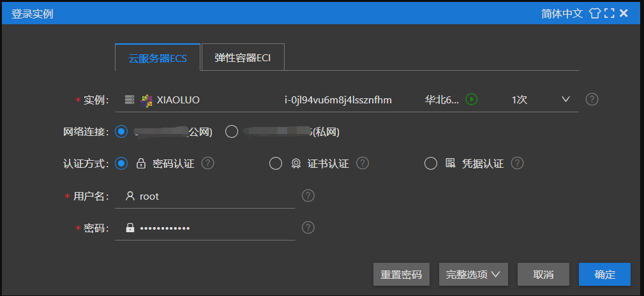Click the XIAOLUO instance name
The width and height of the screenshot is (644, 296).
pyautogui.click(x=178, y=100)
